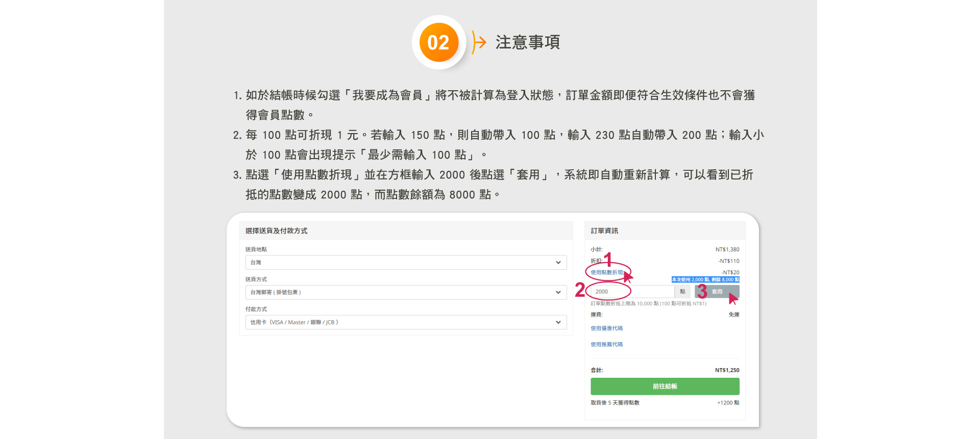
Task: Click the 訂單資訊 panel header
Action: coord(604,231)
